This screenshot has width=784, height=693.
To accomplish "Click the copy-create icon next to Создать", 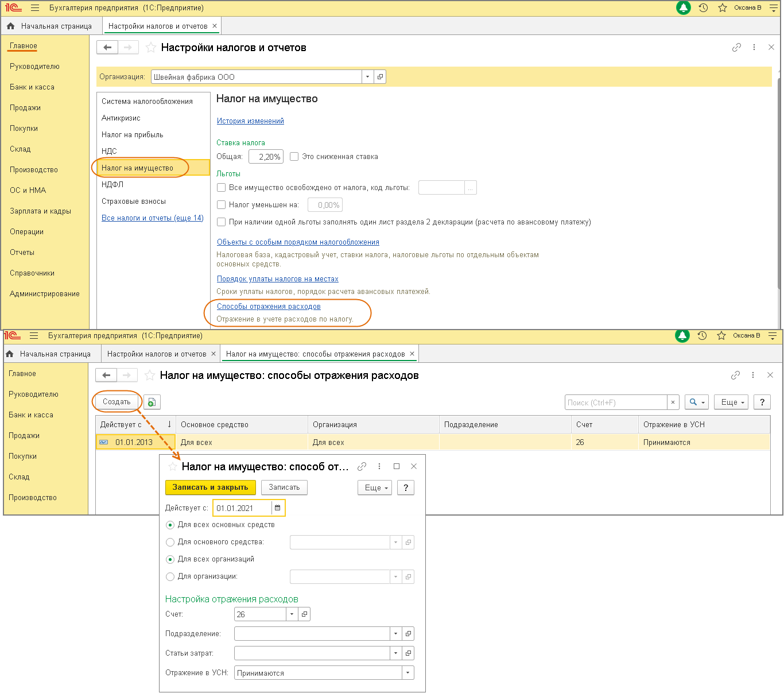I will point(152,402).
